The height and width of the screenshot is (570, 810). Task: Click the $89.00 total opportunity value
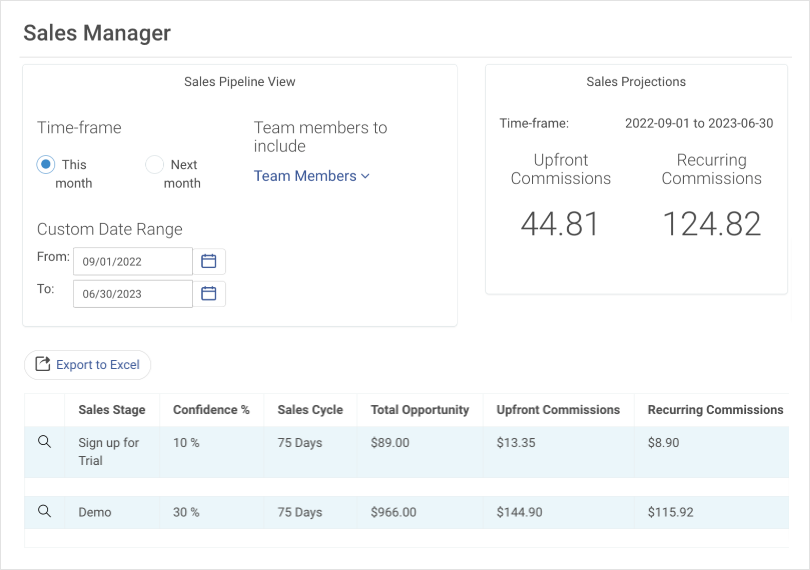[x=390, y=443]
